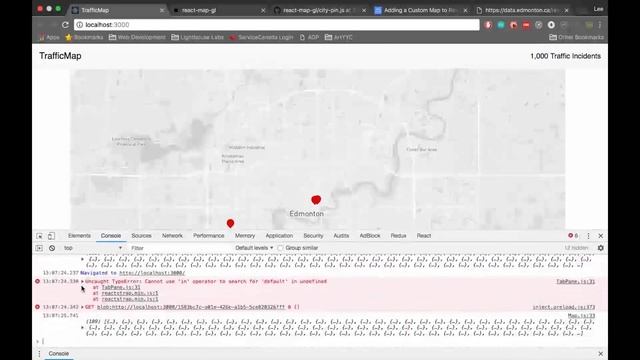Select the Console tab in the main DevTools tab row
The width and height of the screenshot is (640, 360).
tap(111, 236)
